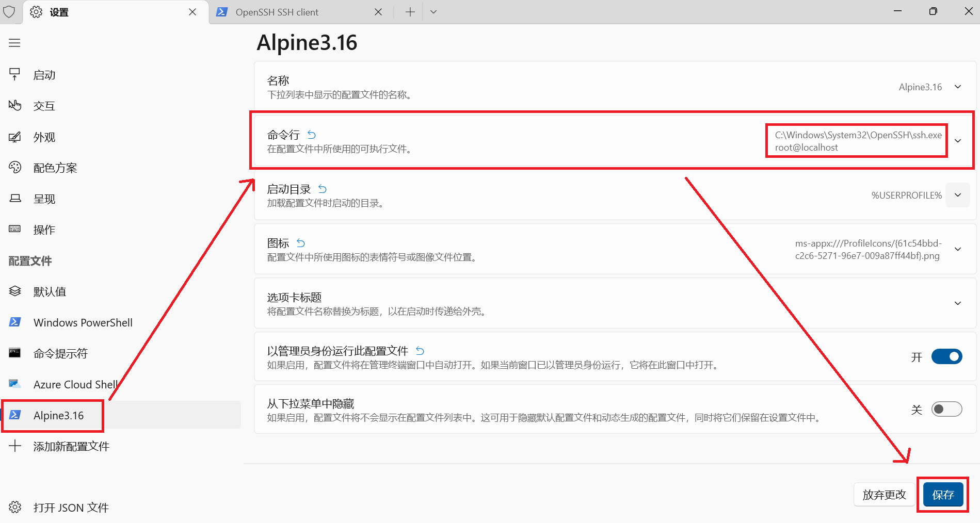The width and height of the screenshot is (980, 523).
Task: Reset the 启动目录 setting with undo arrow
Action: click(323, 189)
